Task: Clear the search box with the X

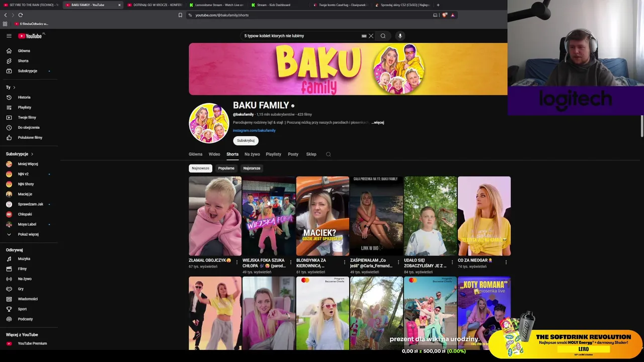Action: click(x=371, y=36)
